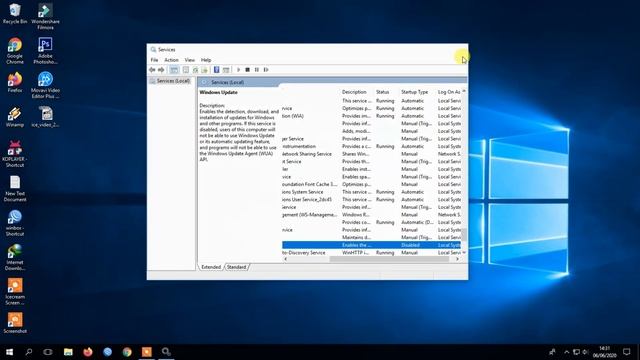Click the horizontal scrollbar right arrow
The height and width of the screenshot is (360, 640).
tap(458, 259)
